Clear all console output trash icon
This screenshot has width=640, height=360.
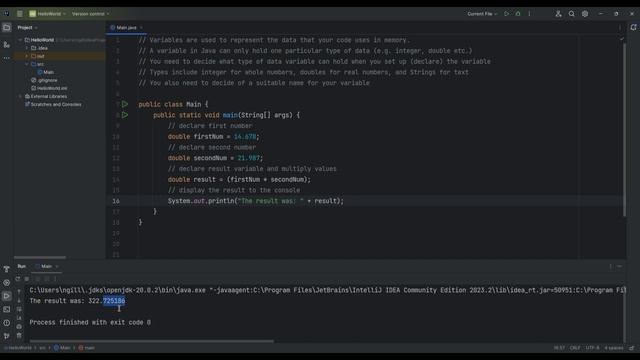(x=19, y=336)
